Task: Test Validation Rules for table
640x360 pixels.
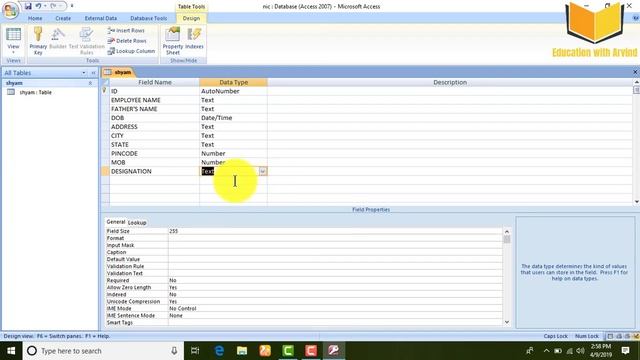Action: 87,41
